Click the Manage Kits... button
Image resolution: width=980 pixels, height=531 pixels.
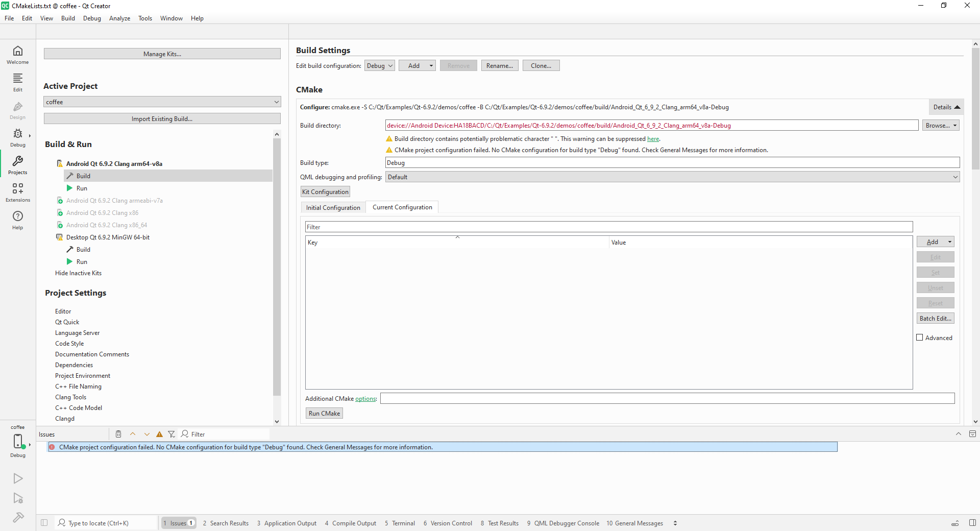pyautogui.click(x=162, y=54)
